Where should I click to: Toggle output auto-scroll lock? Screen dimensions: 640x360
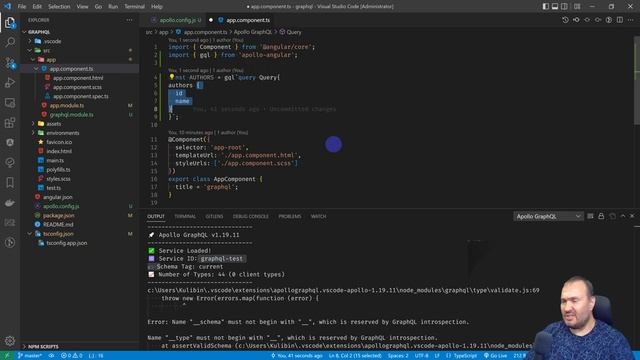[x=601, y=216]
